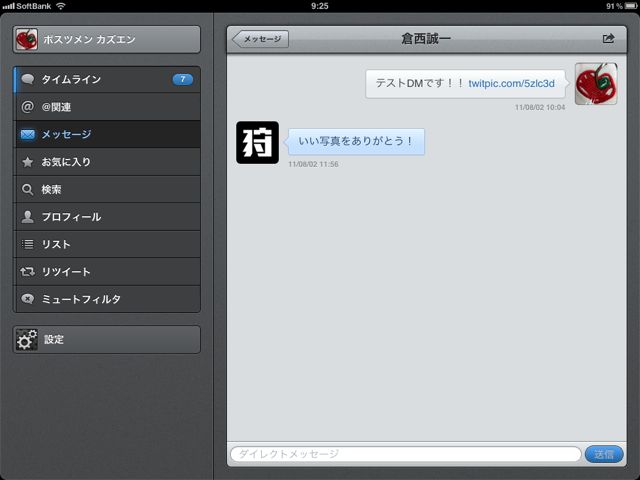640x480 pixels.
Task: Open the @関連 menu item
Action: pos(107,107)
